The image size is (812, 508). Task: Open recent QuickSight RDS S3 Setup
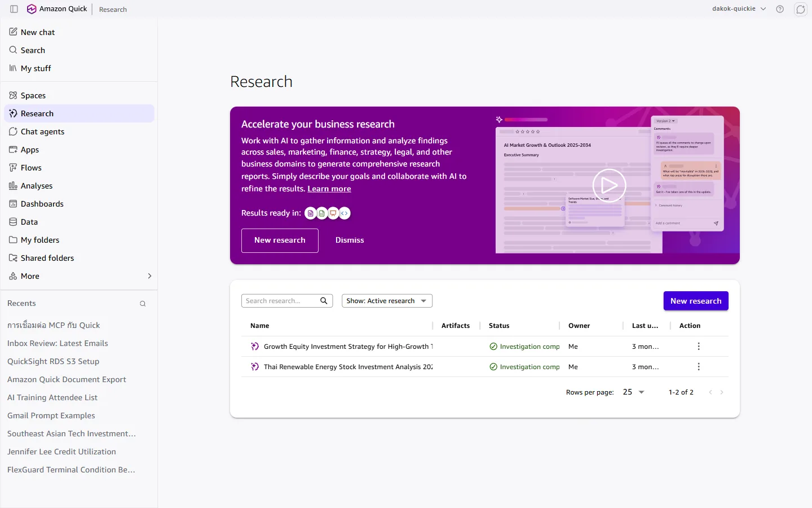(53, 361)
